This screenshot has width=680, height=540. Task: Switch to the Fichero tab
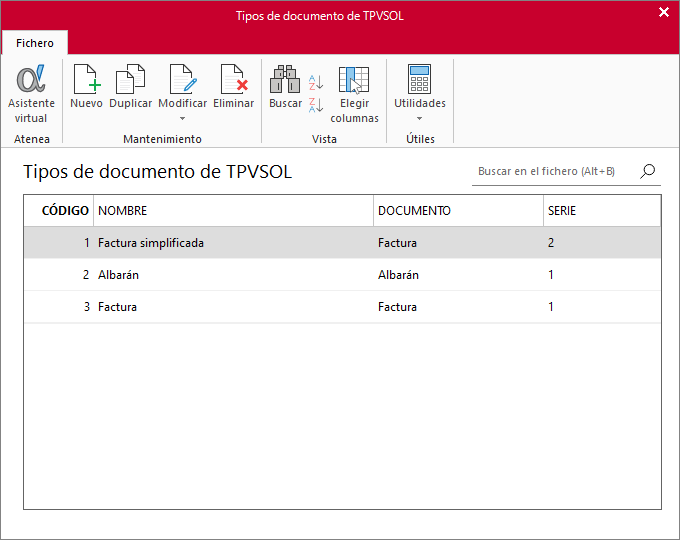(35, 43)
